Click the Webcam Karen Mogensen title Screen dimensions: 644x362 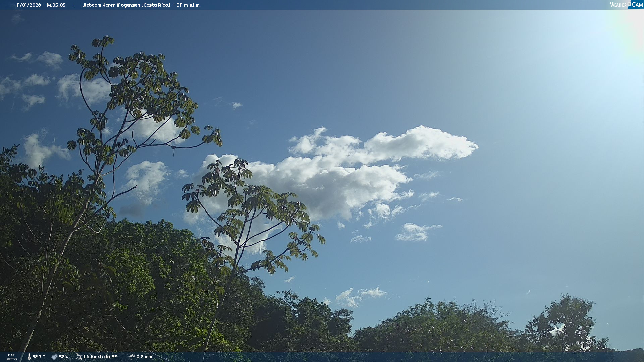coord(111,5)
